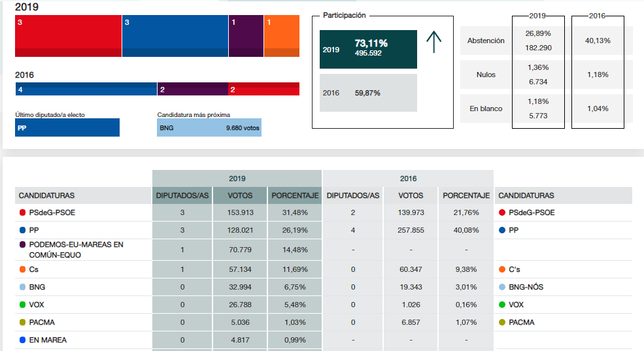
Task: Select the red 2019 seat bar showing 3
Action: 68,36
